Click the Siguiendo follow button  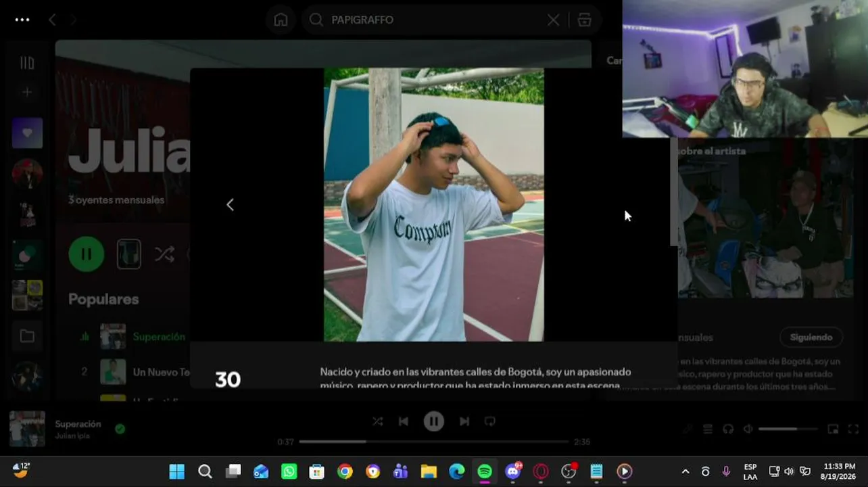(x=811, y=337)
